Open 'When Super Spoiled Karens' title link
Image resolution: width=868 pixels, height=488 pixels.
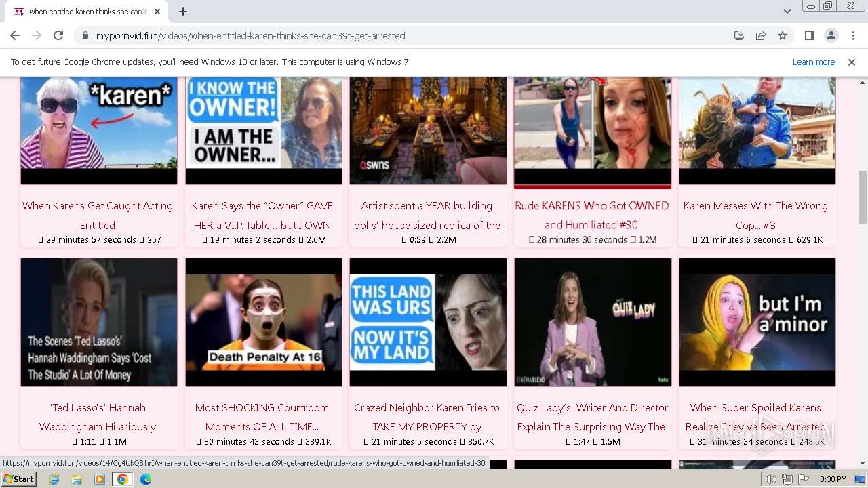point(755,417)
